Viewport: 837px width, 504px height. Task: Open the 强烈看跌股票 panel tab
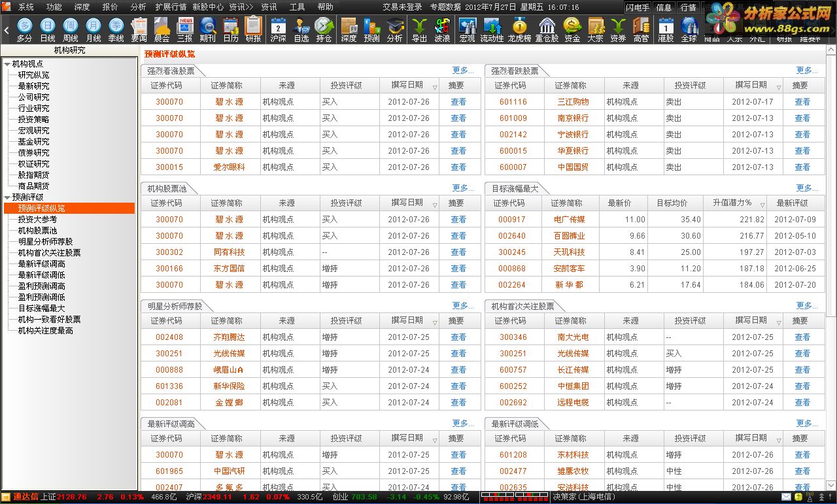tap(515, 71)
